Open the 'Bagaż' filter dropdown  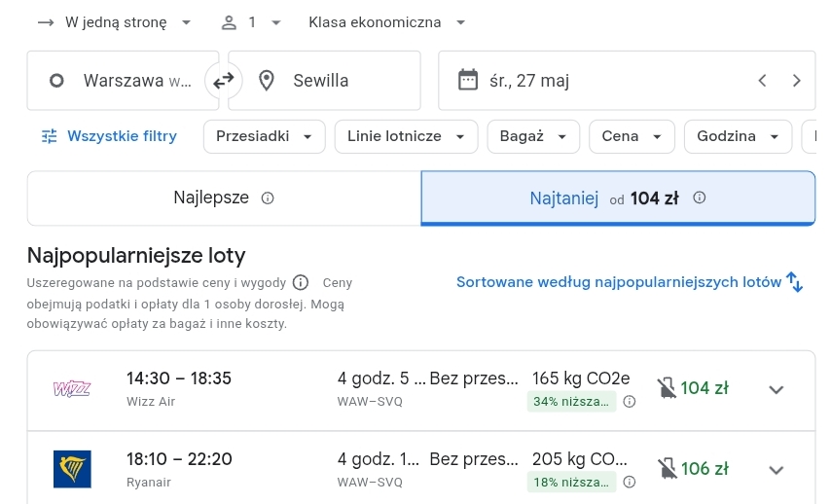533,136
